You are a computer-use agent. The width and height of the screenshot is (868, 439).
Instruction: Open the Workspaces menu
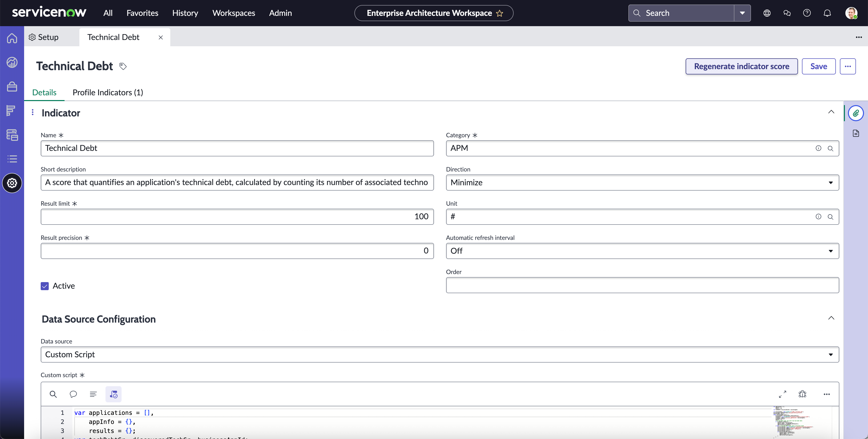(234, 13)
